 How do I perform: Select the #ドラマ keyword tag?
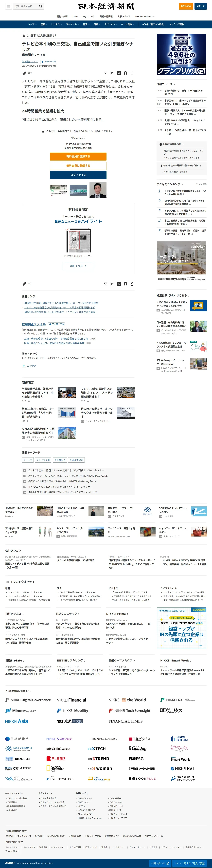pos(28,460)
